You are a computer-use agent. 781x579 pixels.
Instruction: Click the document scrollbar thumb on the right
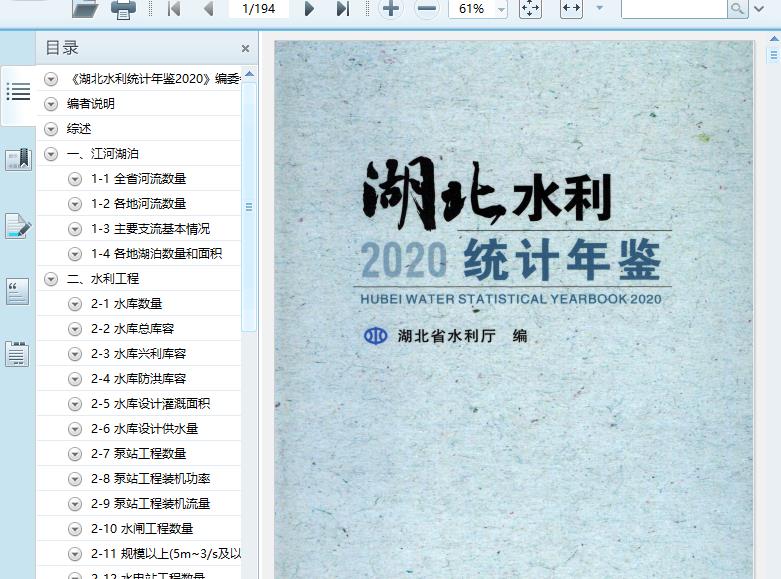click(x=775, y=54)
